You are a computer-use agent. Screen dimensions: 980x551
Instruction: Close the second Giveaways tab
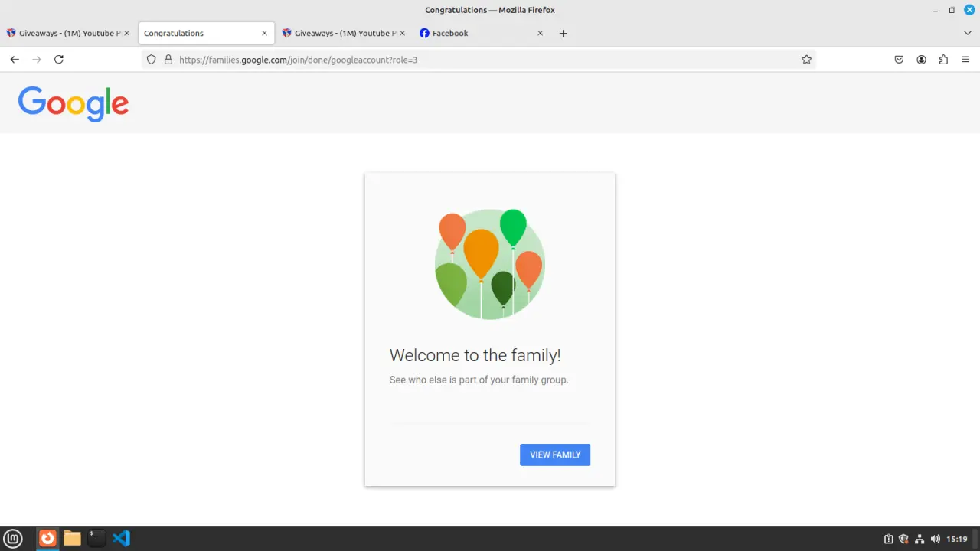[x=402, y=34]
